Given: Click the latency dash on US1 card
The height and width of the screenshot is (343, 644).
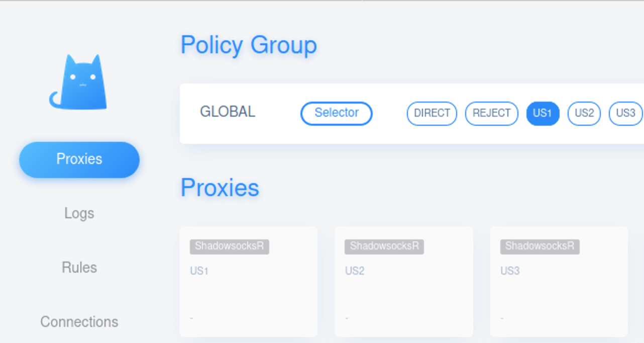Looking at the screenshot, I should 192,318.
